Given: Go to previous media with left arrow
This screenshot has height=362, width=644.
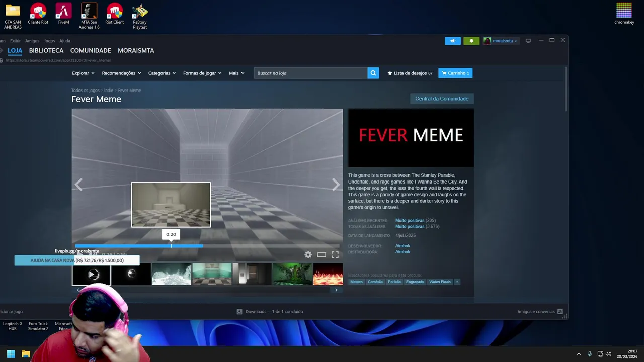Looking at the screenshot, I should 78,185.
